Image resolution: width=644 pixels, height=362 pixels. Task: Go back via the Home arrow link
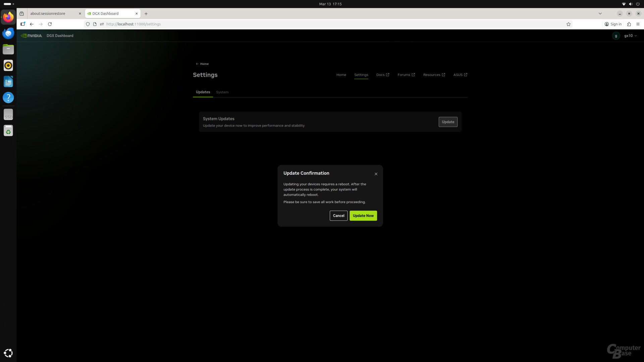(x=202, y=64)
